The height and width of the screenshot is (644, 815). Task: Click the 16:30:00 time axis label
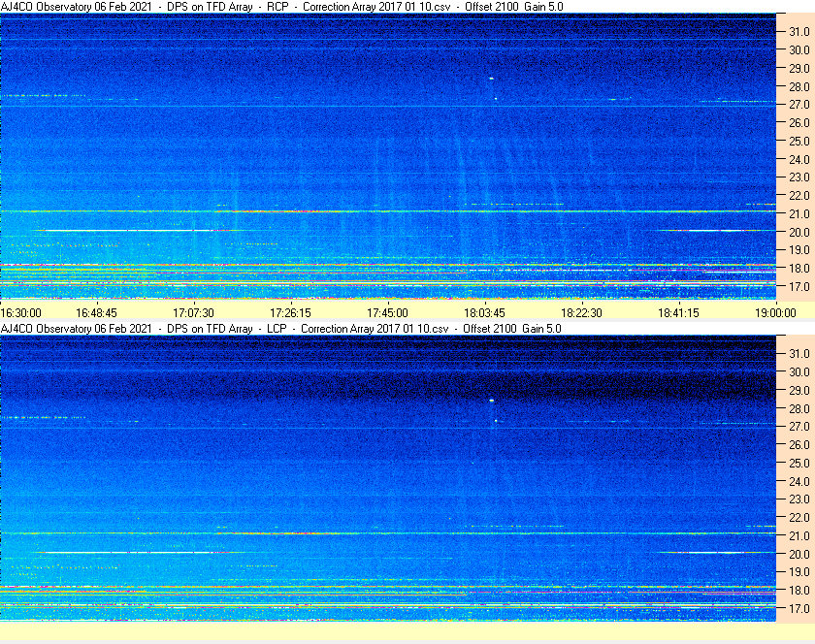[x=20, y=313]
